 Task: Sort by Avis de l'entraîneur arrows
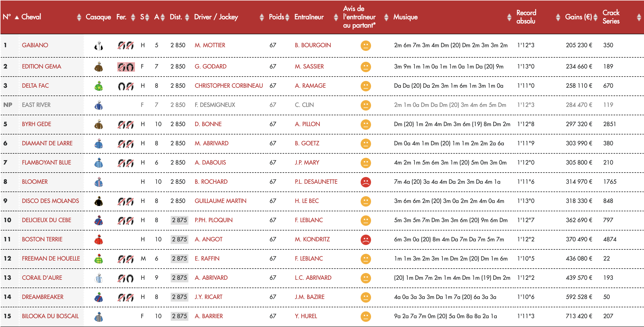[386, 17]
